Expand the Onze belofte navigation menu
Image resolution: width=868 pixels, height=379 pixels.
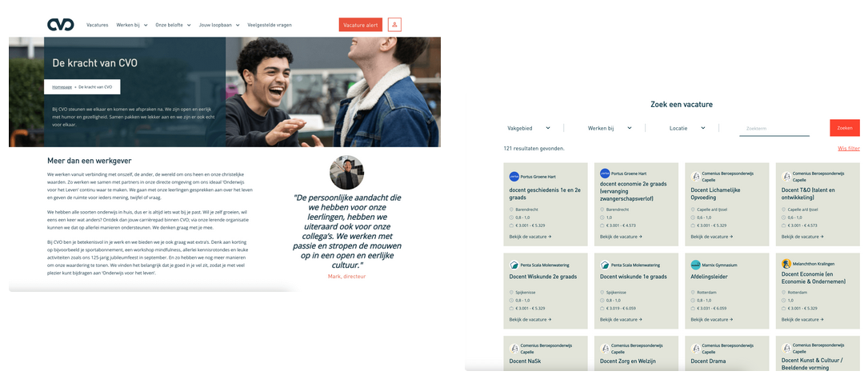coord(173,25)
